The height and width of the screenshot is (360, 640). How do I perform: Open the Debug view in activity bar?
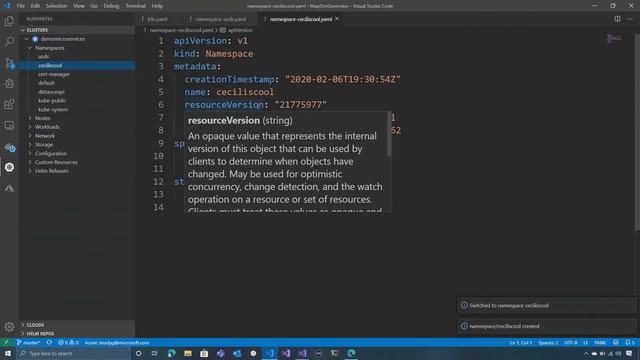click(9, 84)
